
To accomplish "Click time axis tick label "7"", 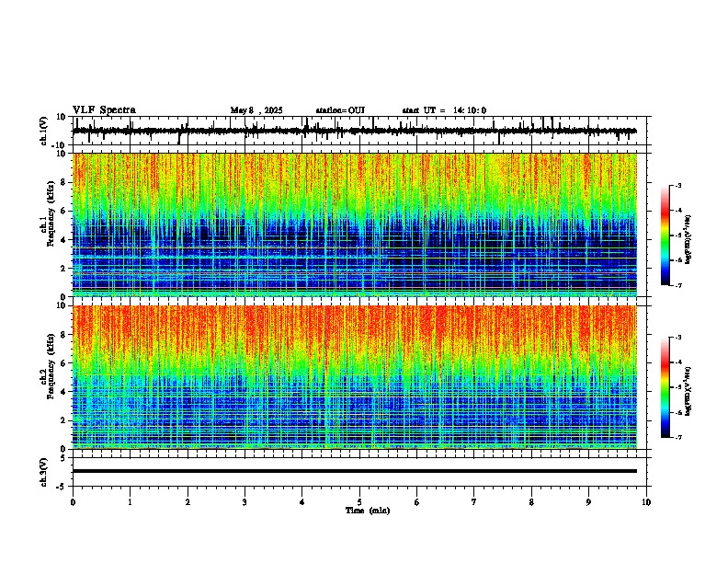I will pyautogui.click(x=474, y=502).
